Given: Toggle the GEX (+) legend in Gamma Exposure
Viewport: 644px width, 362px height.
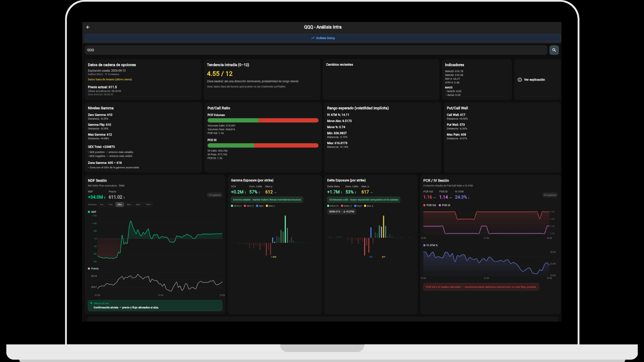Looking at the screenshot, I should (x=236, y=206).
